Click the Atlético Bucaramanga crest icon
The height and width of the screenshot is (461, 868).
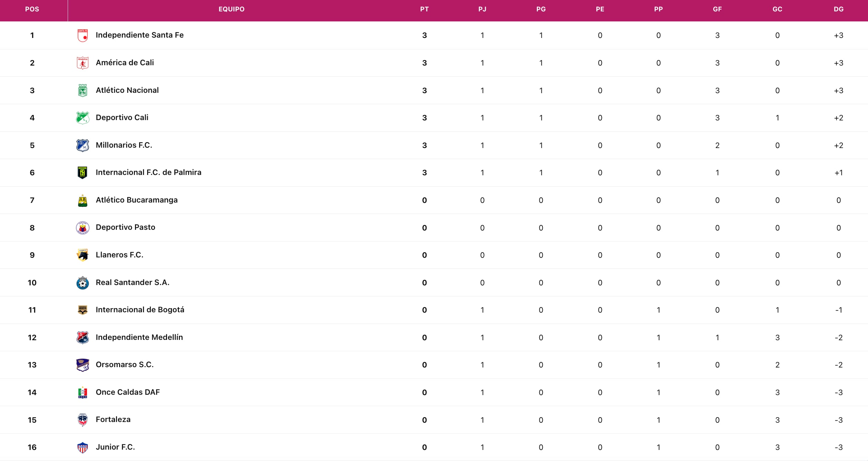tap(83, 200)
